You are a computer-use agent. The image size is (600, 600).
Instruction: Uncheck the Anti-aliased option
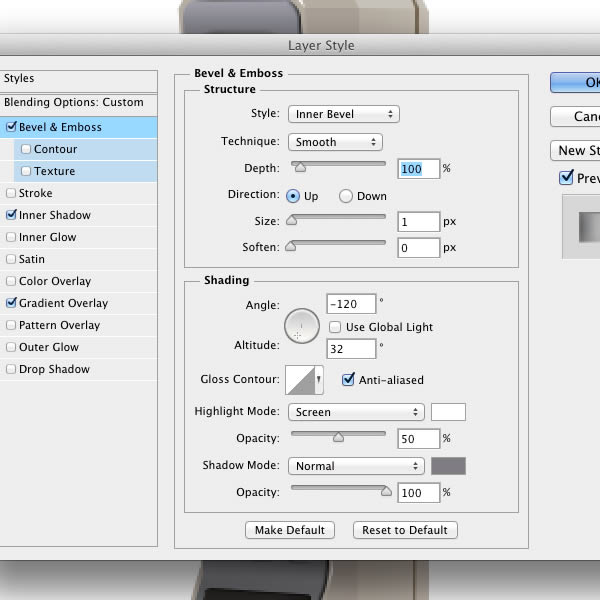348,380
